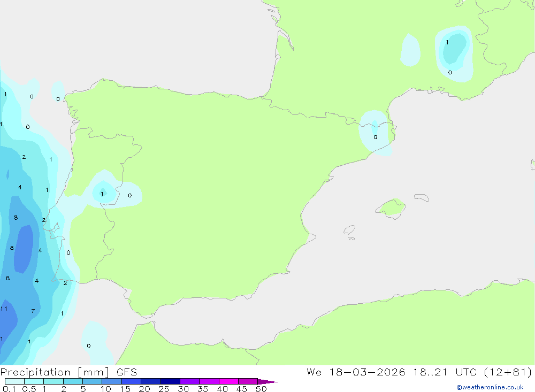Click the 0.1–0.5 mm palest cyan legend swatch
Image resolution: width=535 pixels, height=392 pixels.
pyautogui.click(x=14, y=381)
